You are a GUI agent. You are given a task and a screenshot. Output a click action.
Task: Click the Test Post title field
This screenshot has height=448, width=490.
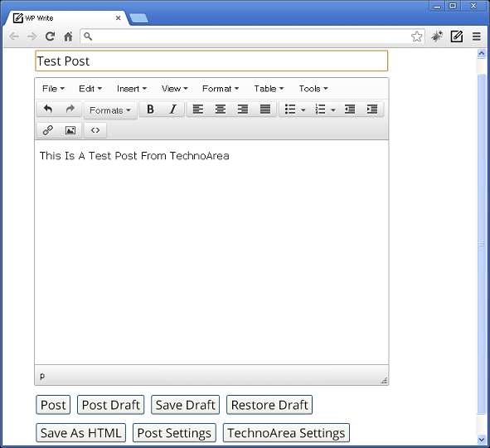coord(211,61)
